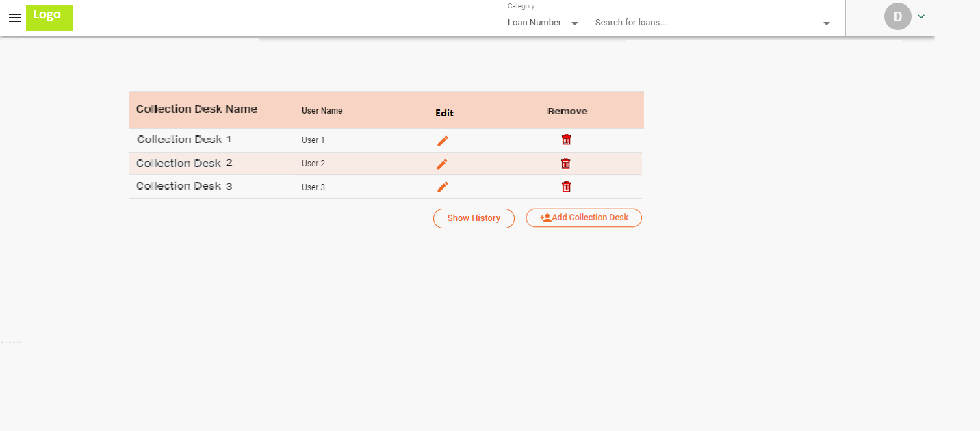The image size is (980, 431).
Task: Select the Collection Desk 2 name cell
Action: 184,164
